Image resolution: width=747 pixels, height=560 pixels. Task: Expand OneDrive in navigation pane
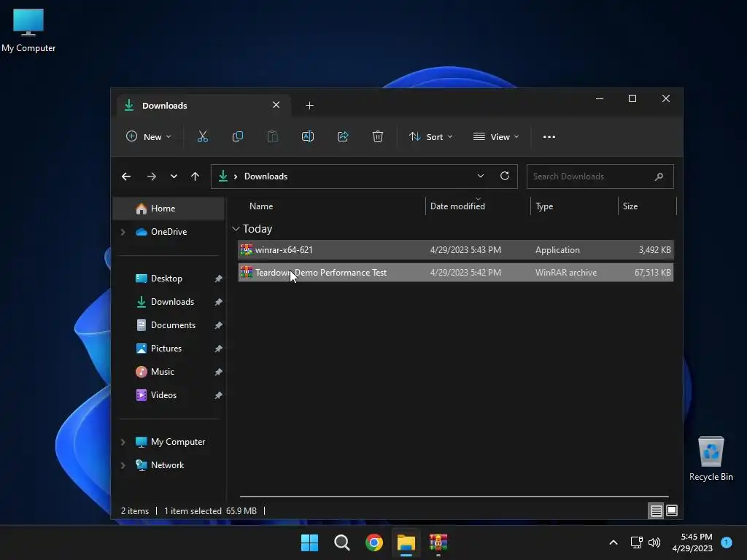click(x=123, y=232)
